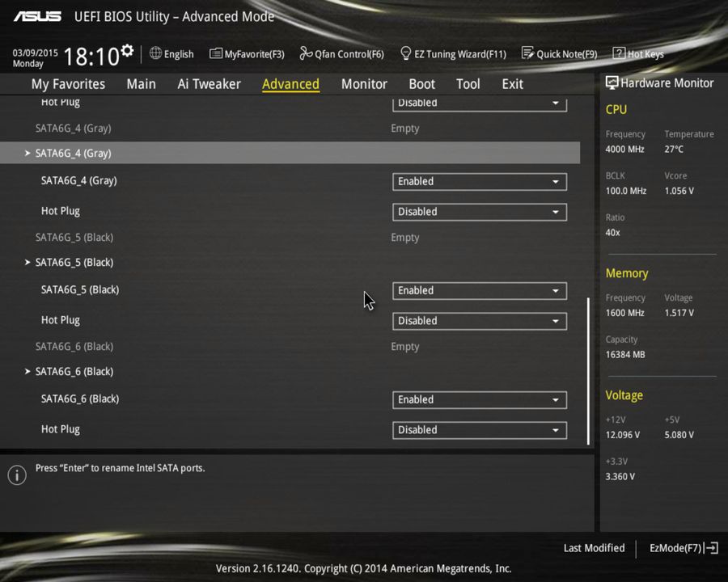Click the Last Modified button
The image size is (728, 582).
[x=594, y=547]
